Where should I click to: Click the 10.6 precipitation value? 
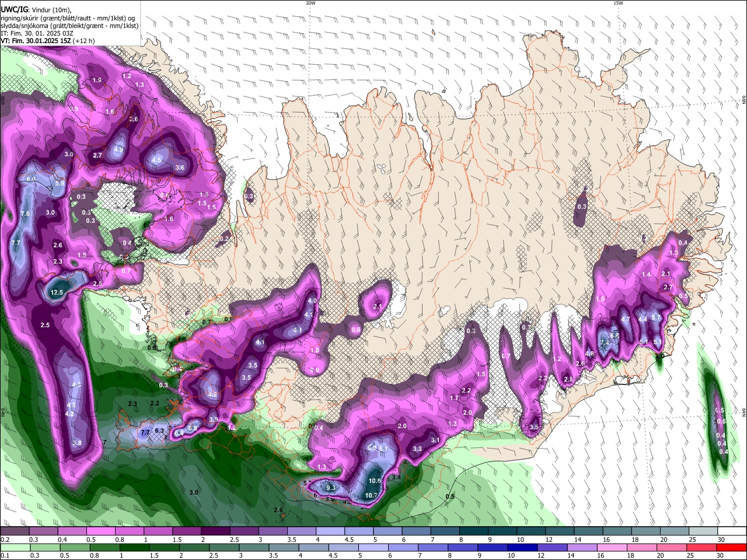click(x=375, y=481)
